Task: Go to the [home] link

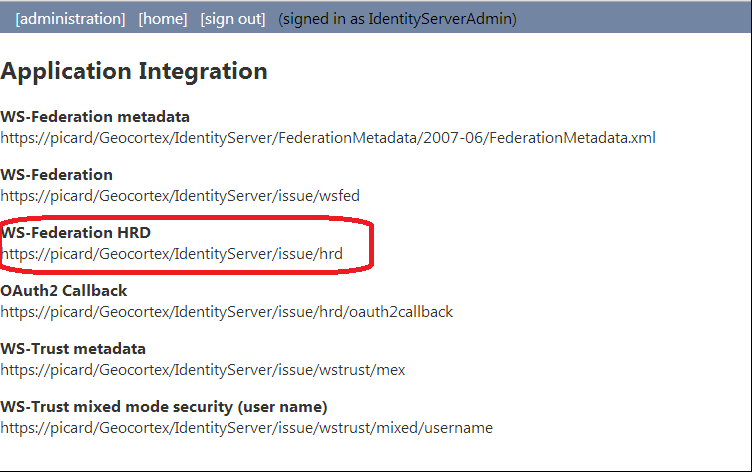Action: click(163, 19)
